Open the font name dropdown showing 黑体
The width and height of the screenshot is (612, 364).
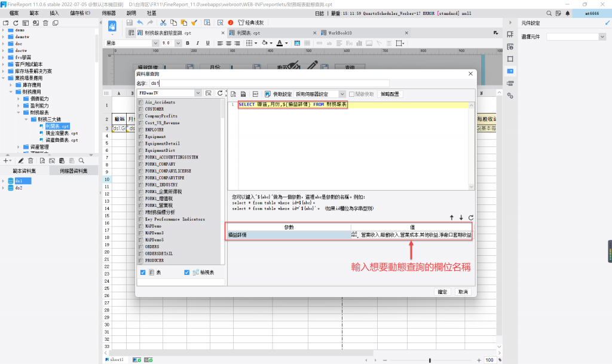tap(155, 43)
